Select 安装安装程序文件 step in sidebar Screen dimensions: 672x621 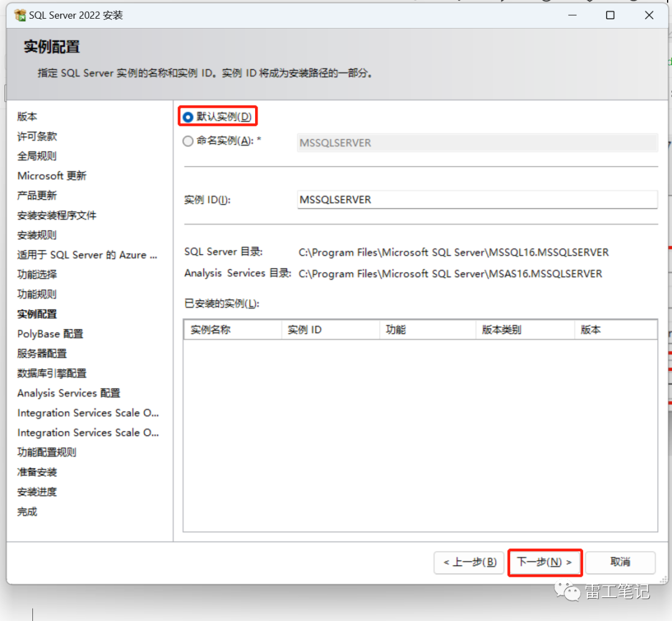57,215
